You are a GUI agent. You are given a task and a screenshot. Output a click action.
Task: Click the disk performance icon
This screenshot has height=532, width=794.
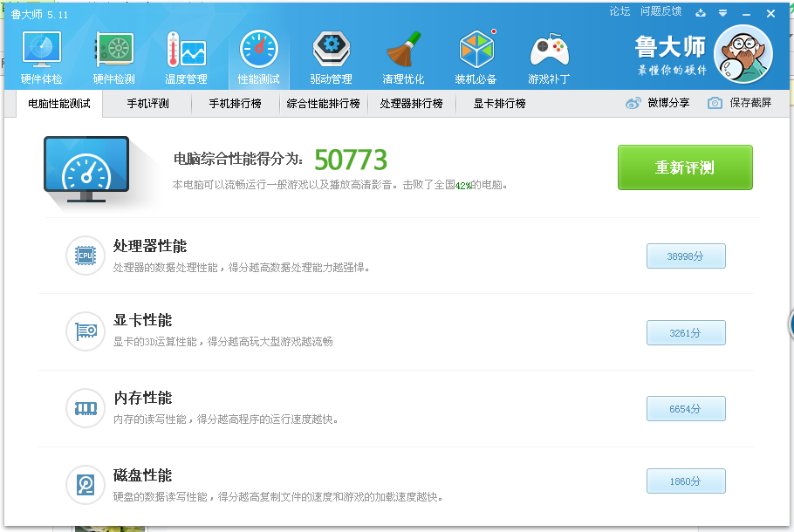[x=86, y=485]
